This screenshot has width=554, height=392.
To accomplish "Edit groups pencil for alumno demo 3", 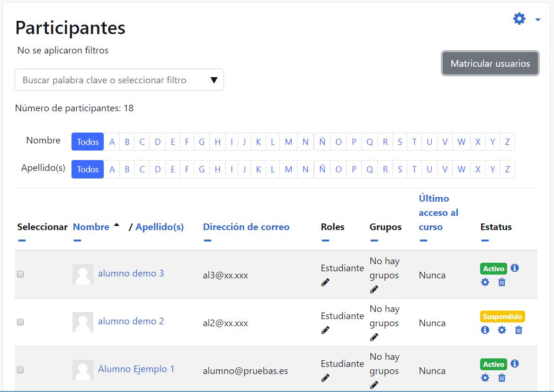I will (x=374, y=289).
